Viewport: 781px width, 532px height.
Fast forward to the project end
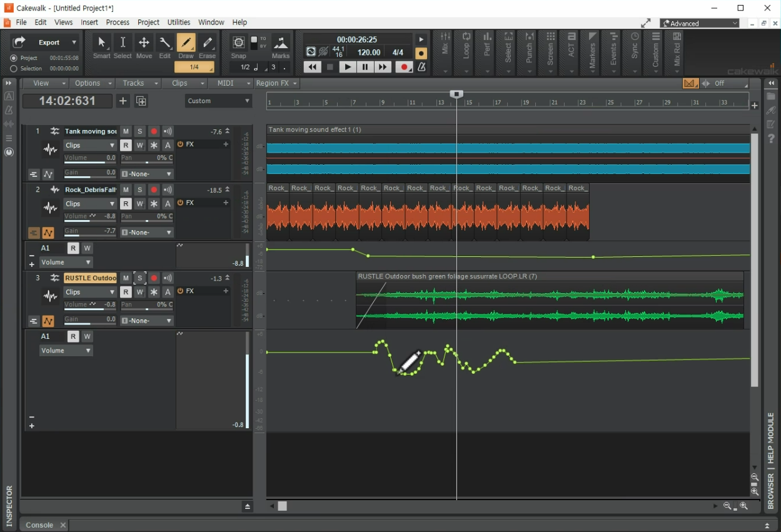[383, 67]
